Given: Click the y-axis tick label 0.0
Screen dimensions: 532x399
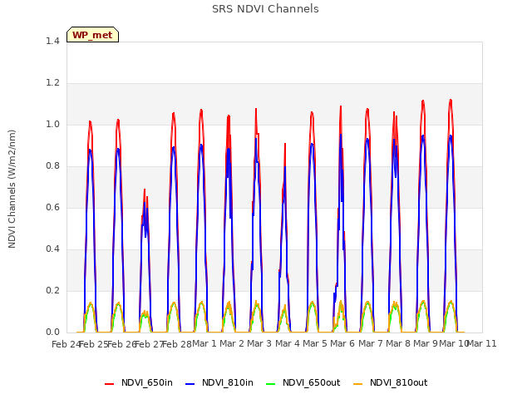Looking at the screenshot, I should tap(52, 332).
